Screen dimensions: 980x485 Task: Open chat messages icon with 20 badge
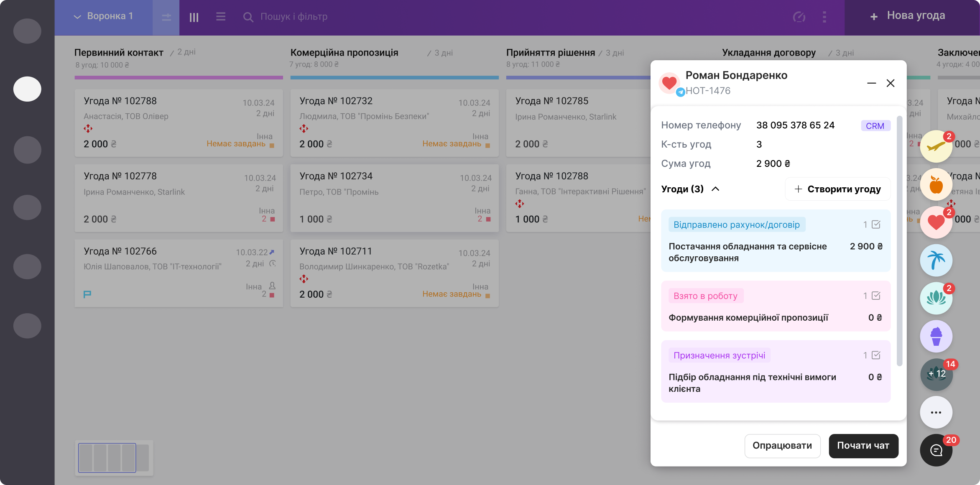[936, 450]
